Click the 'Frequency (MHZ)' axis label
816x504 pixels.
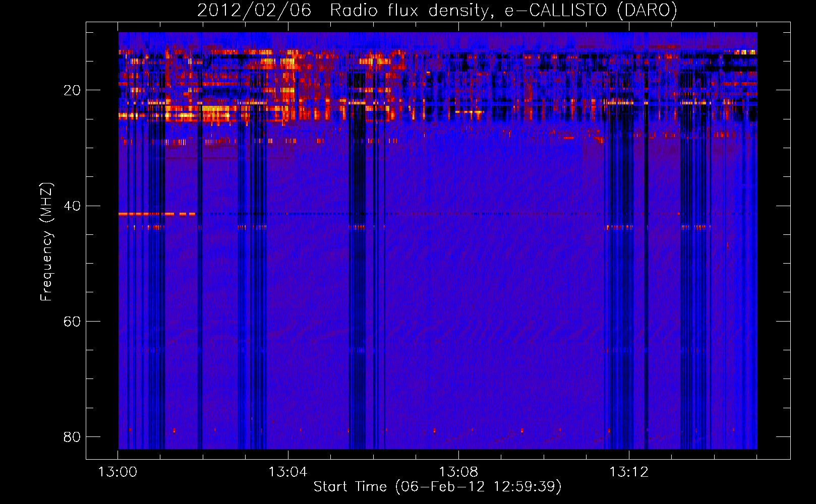pos(46,242)
